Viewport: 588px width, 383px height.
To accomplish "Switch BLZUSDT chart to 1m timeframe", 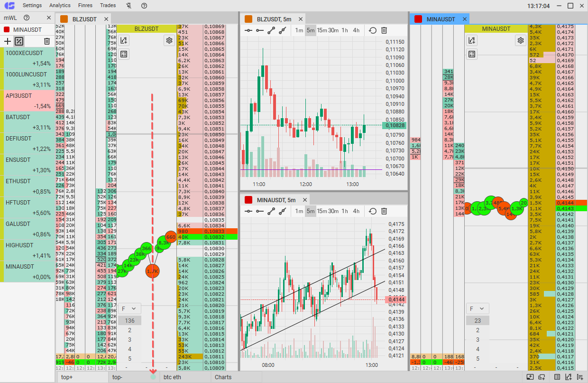I will click(x=299, y=30).
